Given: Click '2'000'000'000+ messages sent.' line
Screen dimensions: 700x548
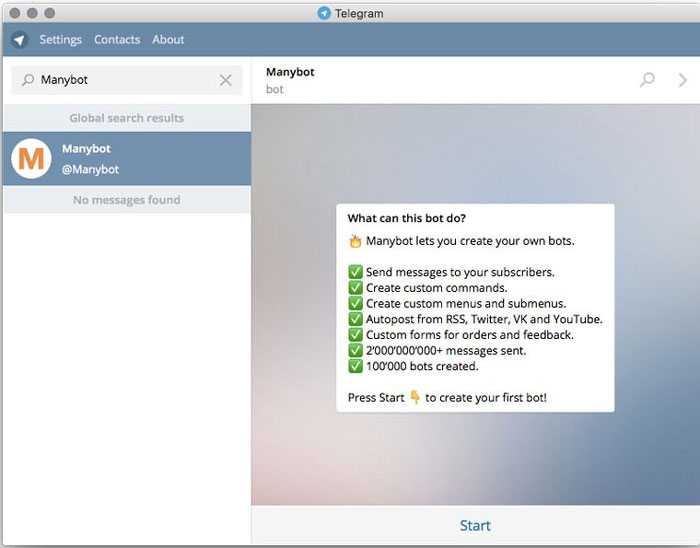Looking at the screenshot, I should [437, 351].
